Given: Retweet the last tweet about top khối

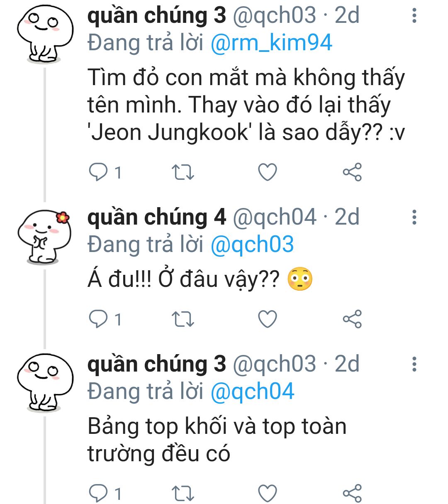Looking at the screenshot, I should (x=183, y=493).
